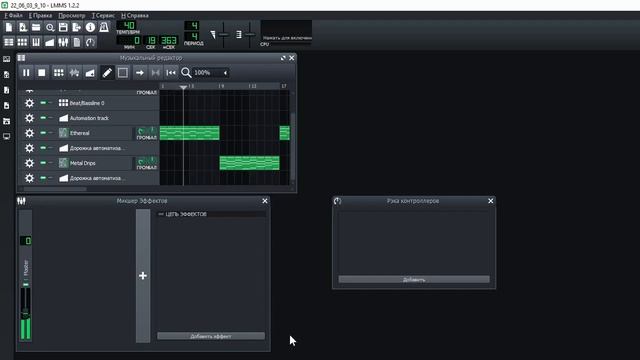The width and height of the screenshot is (640, 360).
Task: Click Добавить эффект button in mixer
Action: pyautogui.click(x=211, y=336)
